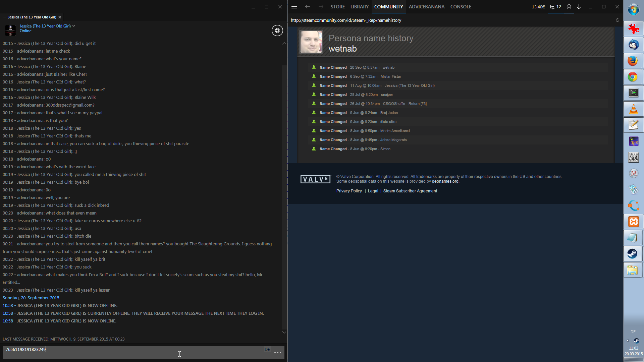The height and width of the screenshot is (362, 644).
Task: Open chat settings gear icon
Action: coord(277,31)
